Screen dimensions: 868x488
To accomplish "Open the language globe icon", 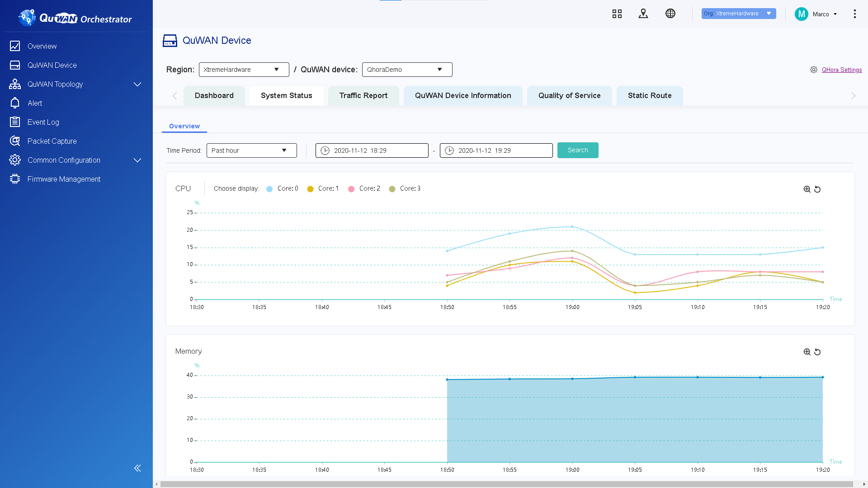I will [x=670, y=14].
